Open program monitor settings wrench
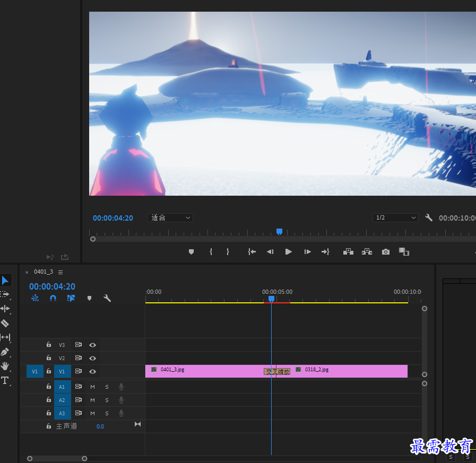 tap(429, 217)
